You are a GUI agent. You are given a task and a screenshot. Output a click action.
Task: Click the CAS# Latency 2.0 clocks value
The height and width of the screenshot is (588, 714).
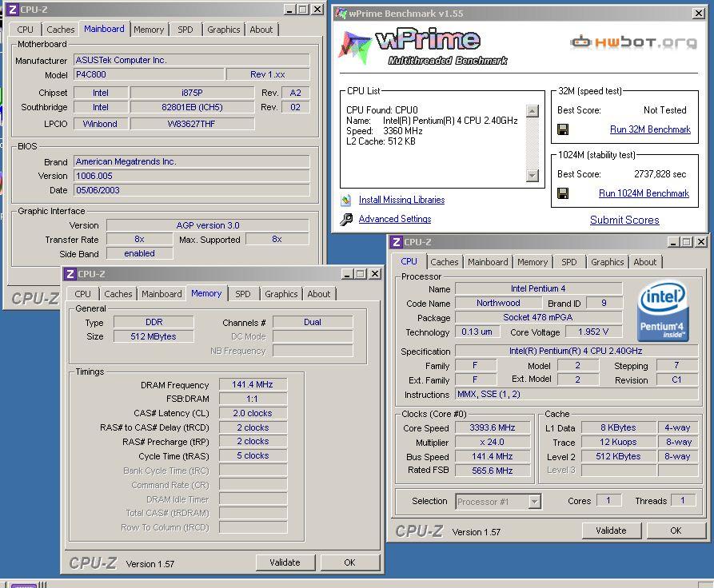coord(253,413)
